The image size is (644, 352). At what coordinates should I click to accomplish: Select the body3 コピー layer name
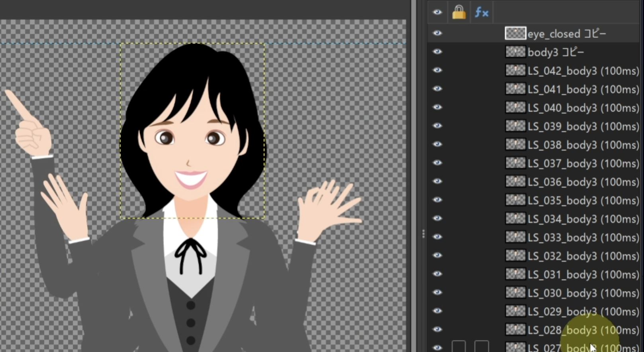(556, 52)
